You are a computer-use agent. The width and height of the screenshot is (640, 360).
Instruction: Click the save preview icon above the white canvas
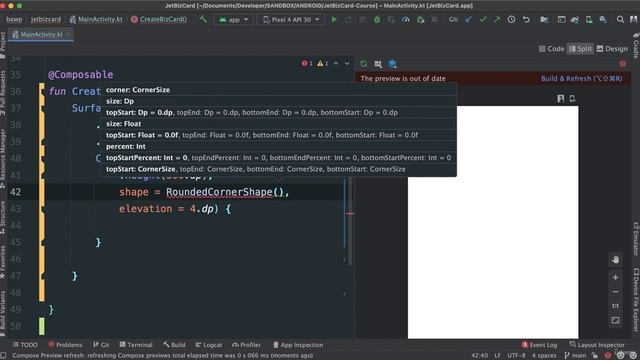coord(560,98)
